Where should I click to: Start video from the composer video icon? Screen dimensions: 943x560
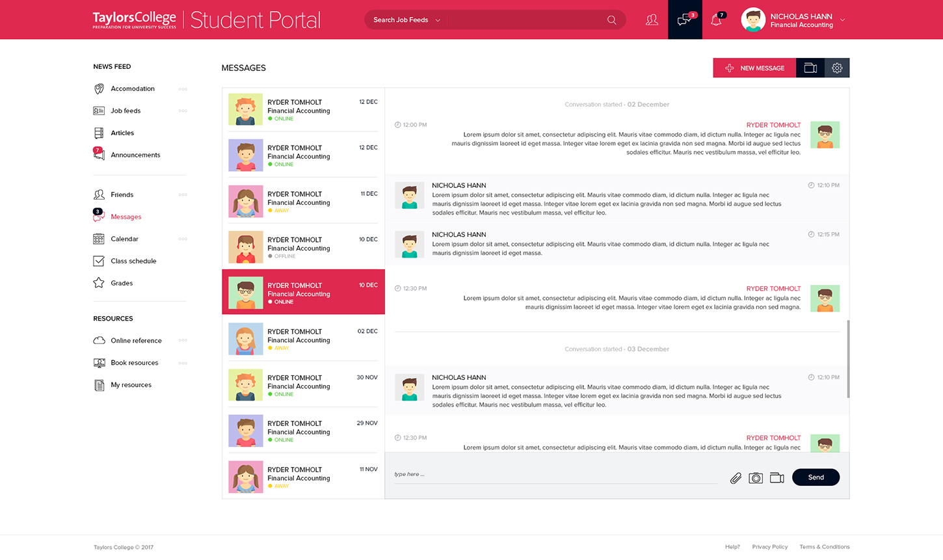[777, 478]
